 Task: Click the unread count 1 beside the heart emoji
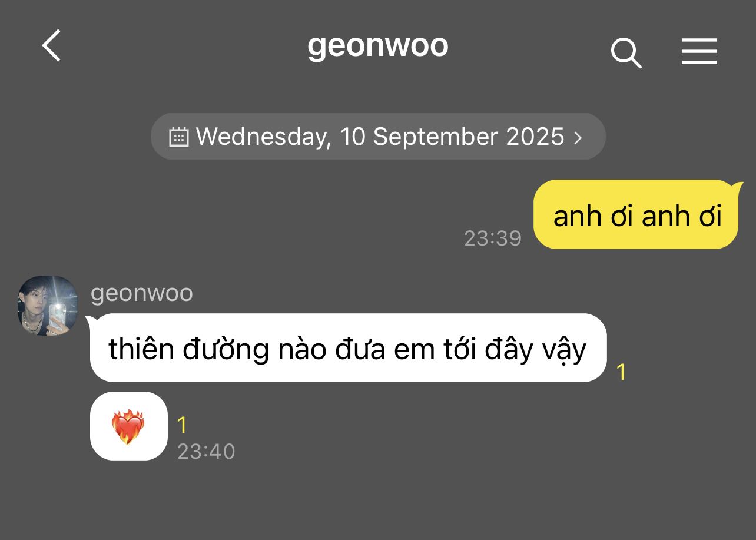[183, 425]
